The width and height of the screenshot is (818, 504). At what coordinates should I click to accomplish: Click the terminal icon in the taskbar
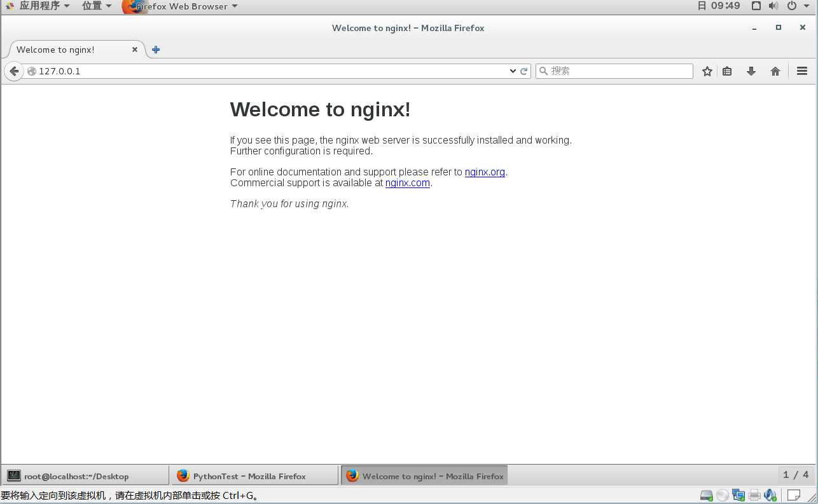pyautogui.click(x=14, y=475)
